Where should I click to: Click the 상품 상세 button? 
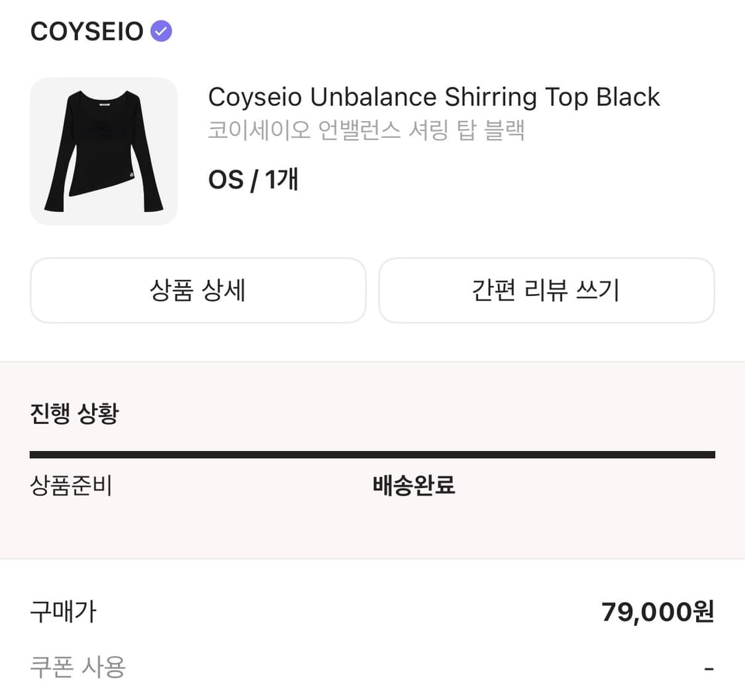tap(198, 290)
